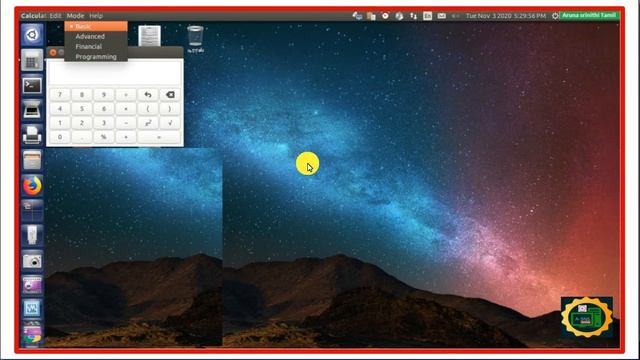
Task: Click the network arrows indicator in top panel
Action: coord(413,16)
